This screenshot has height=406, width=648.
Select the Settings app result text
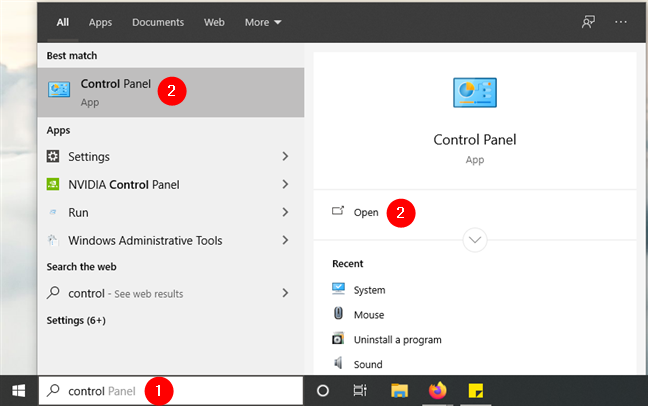[x=89, y=157]
